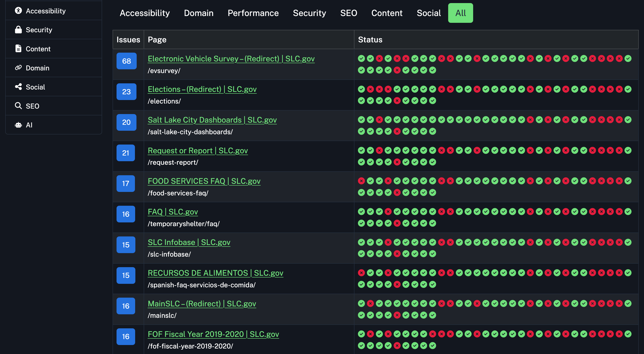Open FAQ | SLC.gov page link
Viewport: 644px width, 354px height.
click(173, 212)
